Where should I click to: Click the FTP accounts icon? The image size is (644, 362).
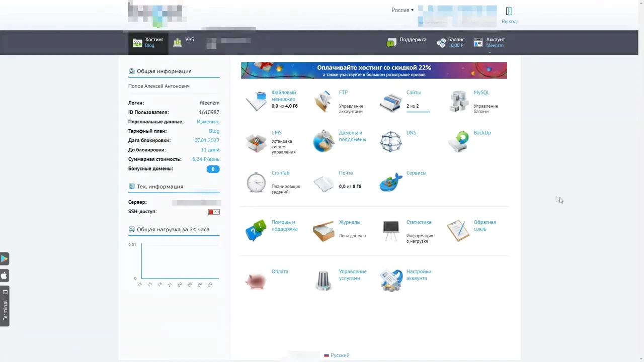pos(324,101)
